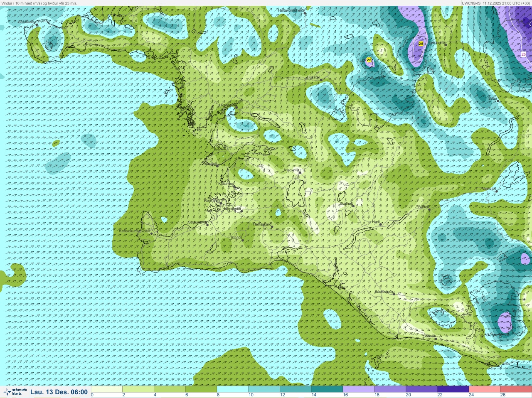Click the yellow 26 gust marker
Viewport: 532px width, 398px height.
point(369,60)
